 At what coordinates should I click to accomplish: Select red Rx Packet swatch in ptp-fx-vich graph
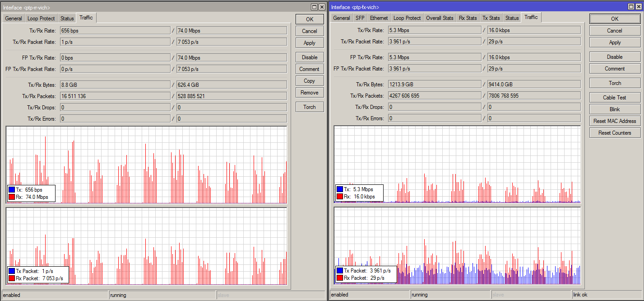tap(340, 277)
